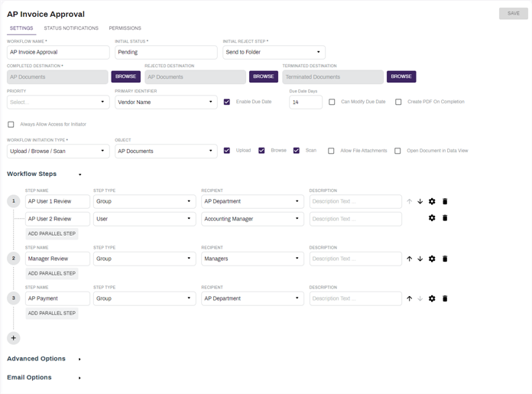
Task: Open settings gear for Manager Review step
Action: 432,259
